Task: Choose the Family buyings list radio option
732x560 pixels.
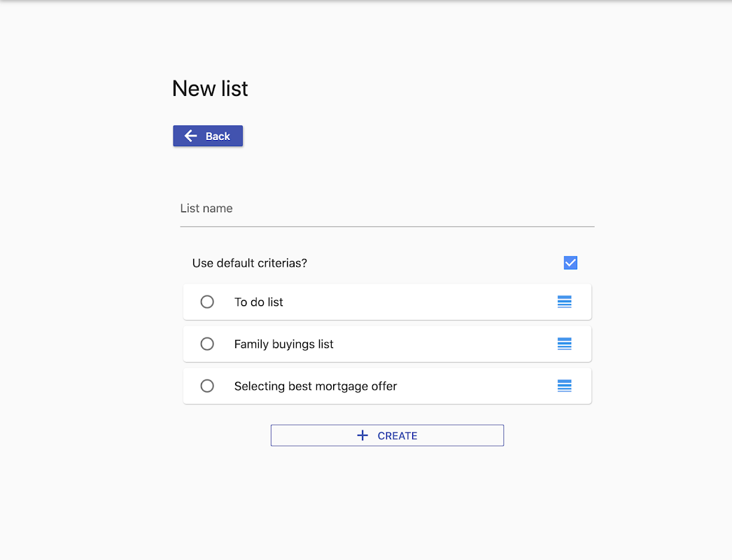Action: pyautogui.click(x=207, y=344)
